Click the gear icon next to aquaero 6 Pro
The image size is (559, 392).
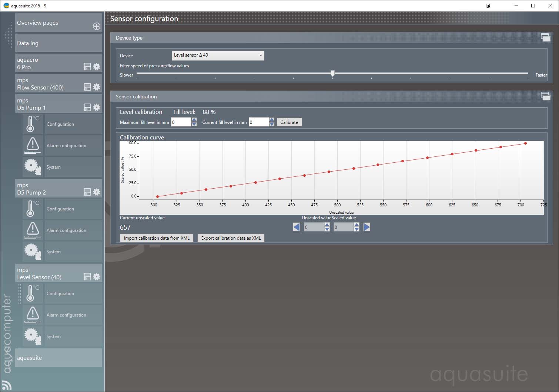(97, 67)
